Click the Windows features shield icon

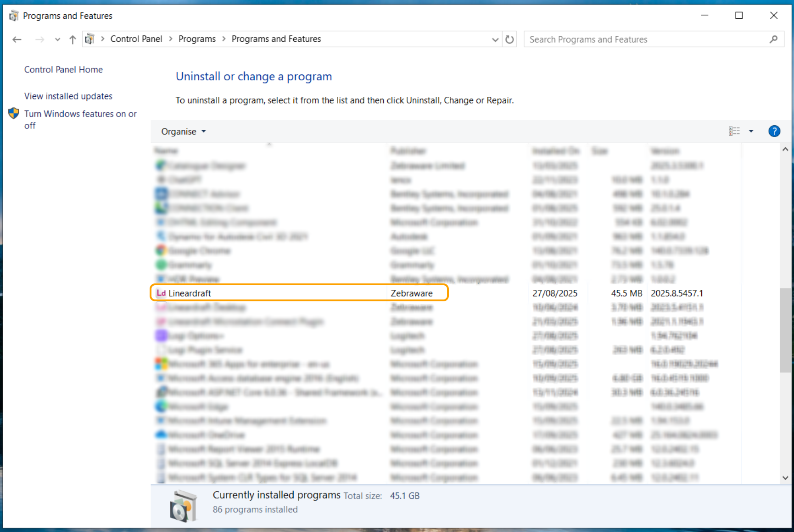14,113
